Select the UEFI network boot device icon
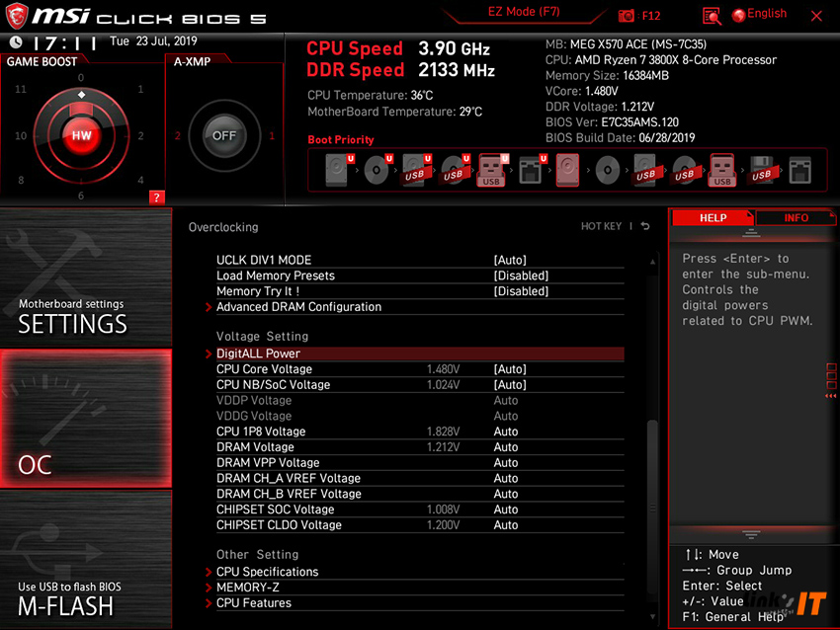This screenshot has width=840, height=630. (x=533, y=170)
